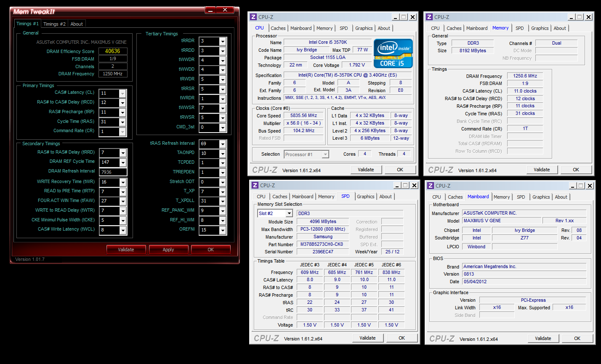Open the RAS# to CAS# Delay (tRCD) dropdown

(122, 103)
